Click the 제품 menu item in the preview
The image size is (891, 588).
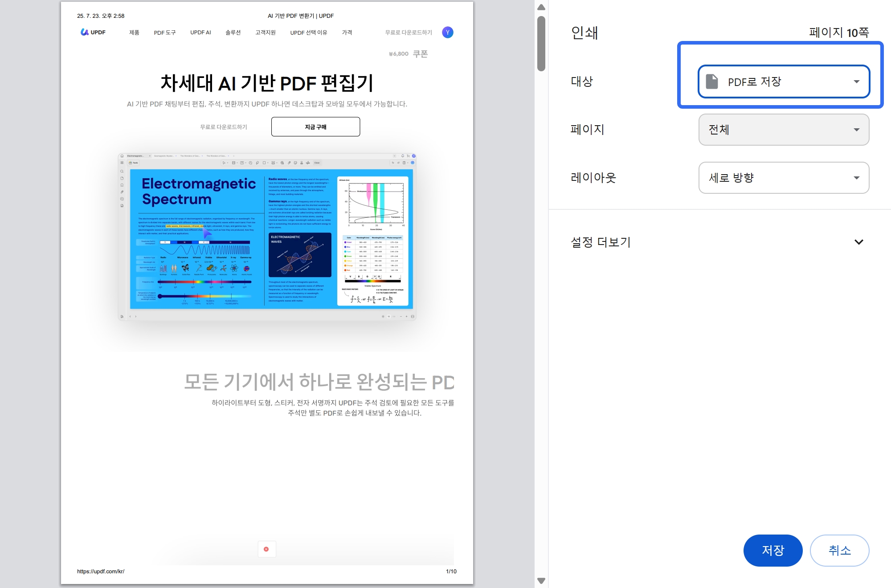click(134, 33)
